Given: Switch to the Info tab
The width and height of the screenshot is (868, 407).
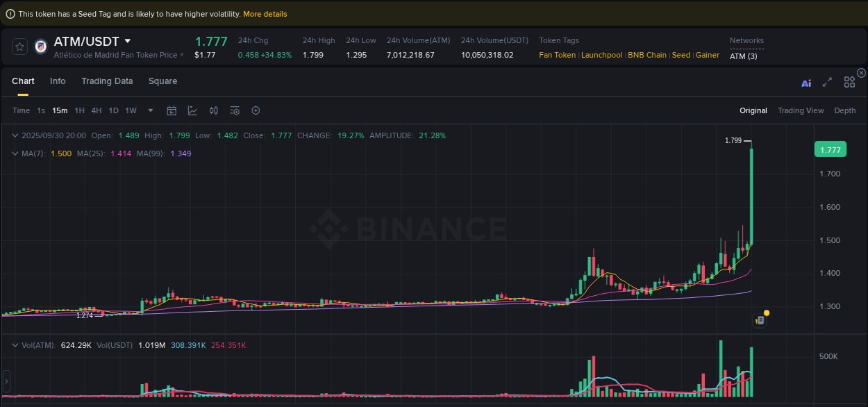Looking at the screenshot, I should [58, 81].
